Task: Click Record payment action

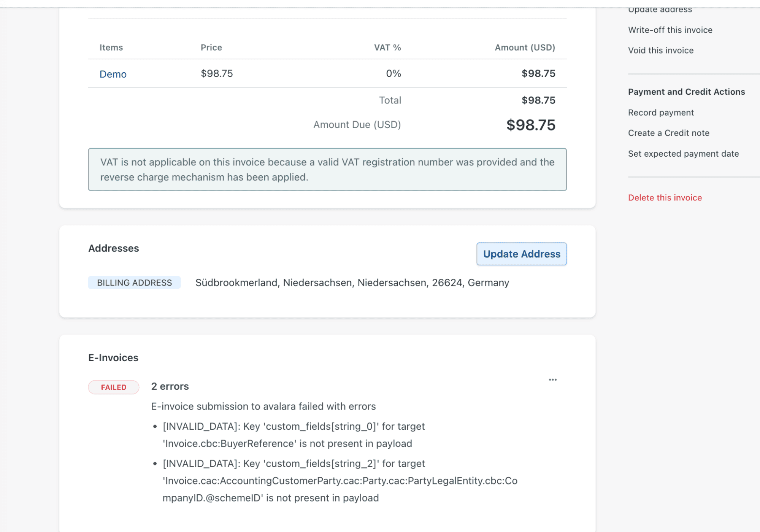Action: (x=660, y=113)
